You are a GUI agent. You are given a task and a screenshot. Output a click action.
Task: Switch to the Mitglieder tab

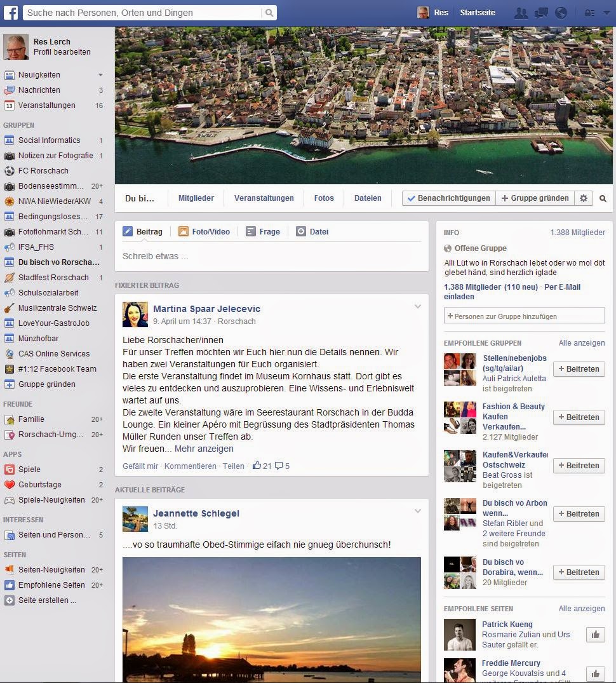pos(196,198)
